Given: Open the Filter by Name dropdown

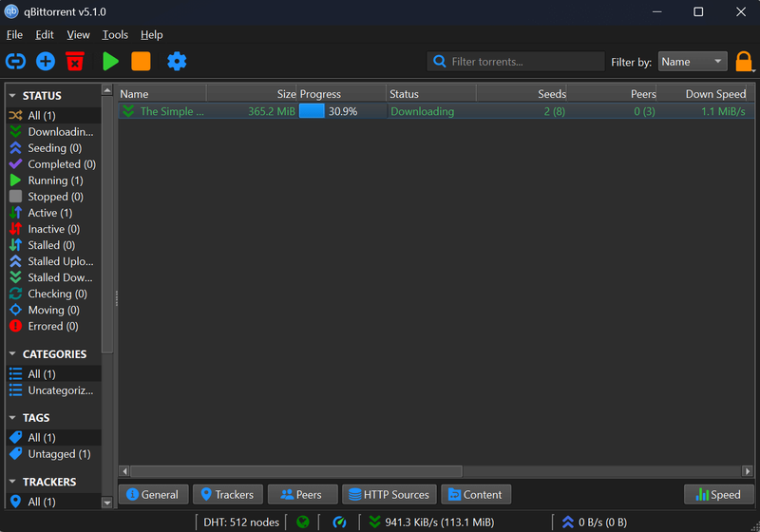Looking at the screenshot, I should pyautogui.click(x=693, y=62).
